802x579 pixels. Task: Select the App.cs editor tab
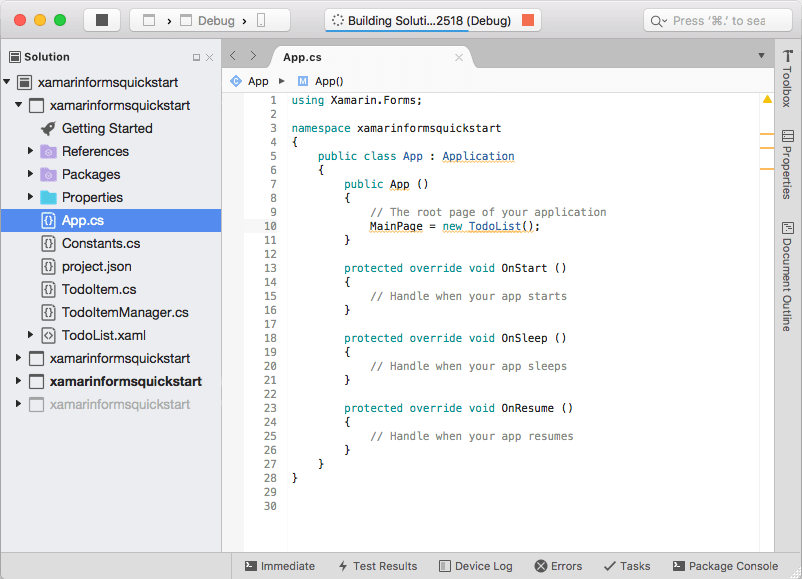[302, 57]
